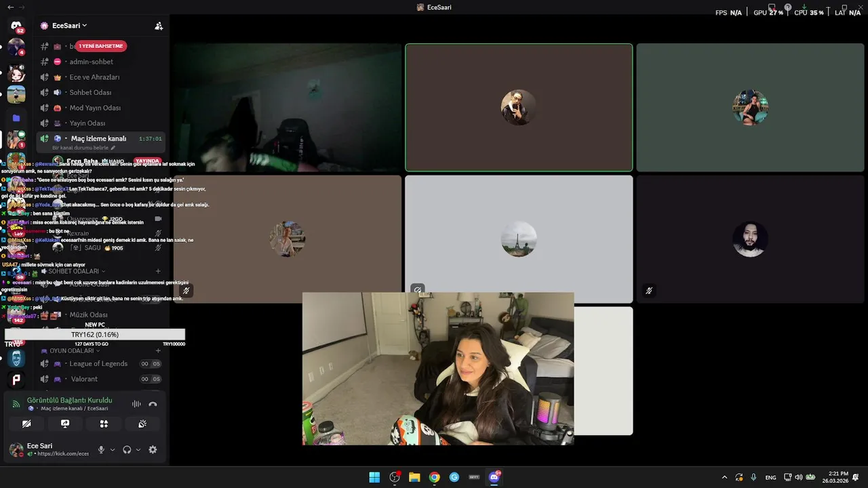Open the server avatar with badge 4

coord(16,48)
